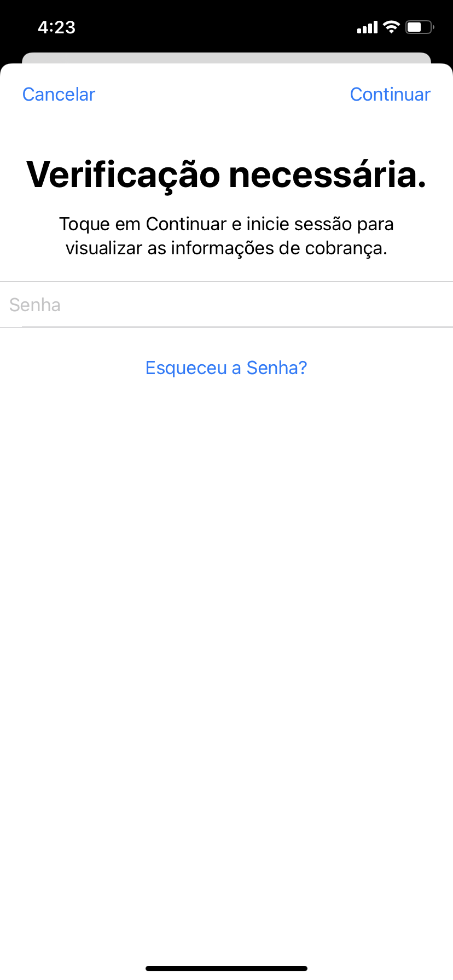Screen dimensions: 453x980
Task: Tap the Cancelar button
Action: [x=59, y=95]
